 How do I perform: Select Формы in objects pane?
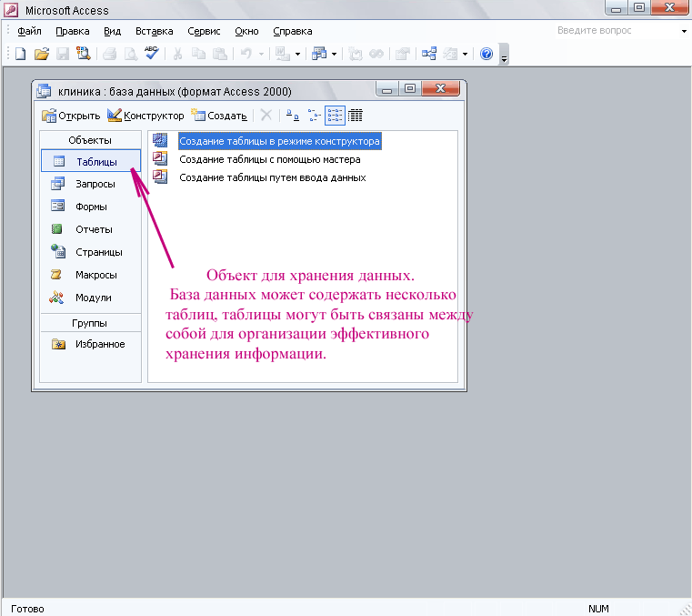pyautogui.click(x=90, y=207)
